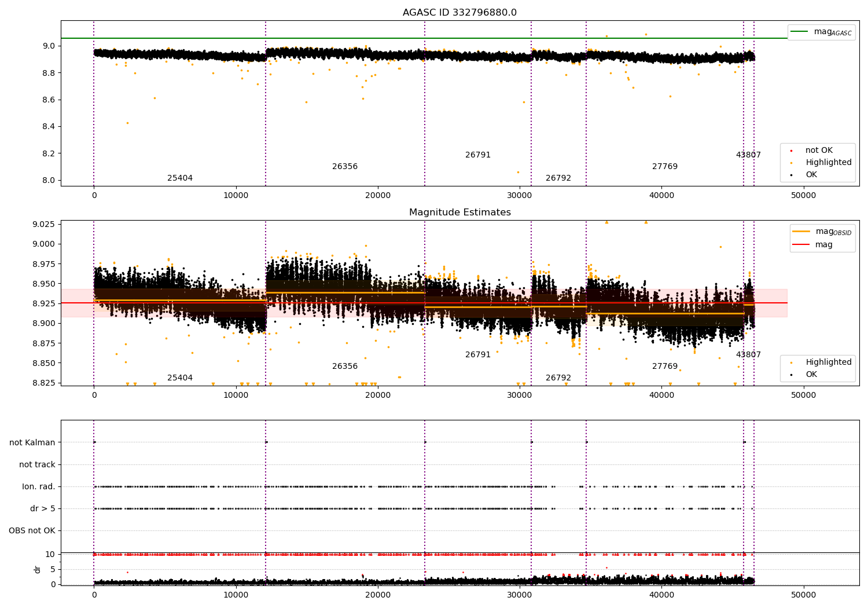This screenshot has height=608, width=868.
Task: Click OBSID label 25404 in the top plot
Action: click(x=180, y=178)
